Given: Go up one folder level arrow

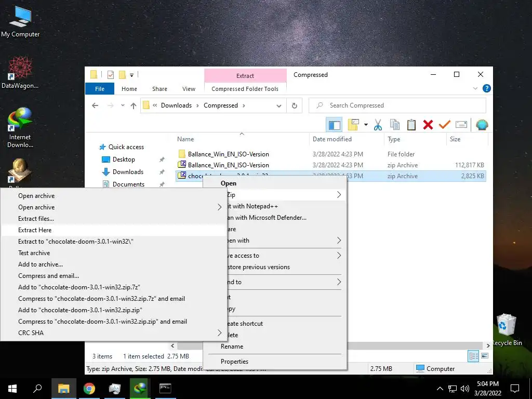Looking at the screenshot, I should [134, 105].
